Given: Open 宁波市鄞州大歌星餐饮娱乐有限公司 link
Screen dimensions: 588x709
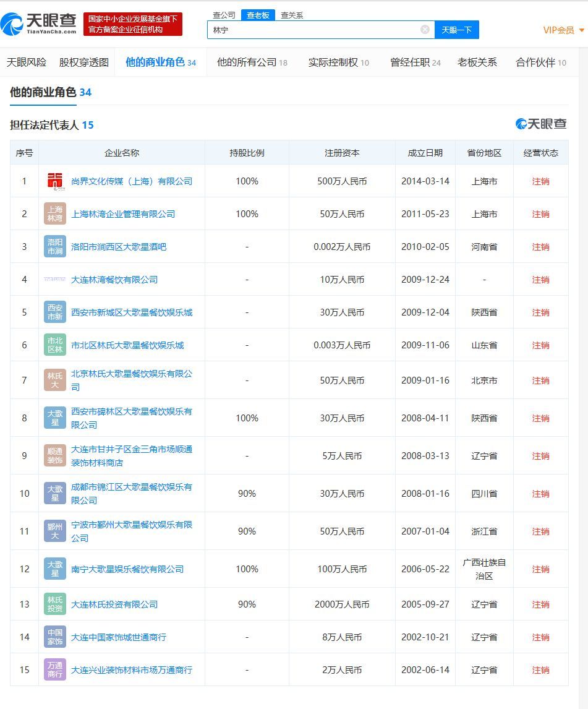Looking at the screenshot, I should click(132, 531).
